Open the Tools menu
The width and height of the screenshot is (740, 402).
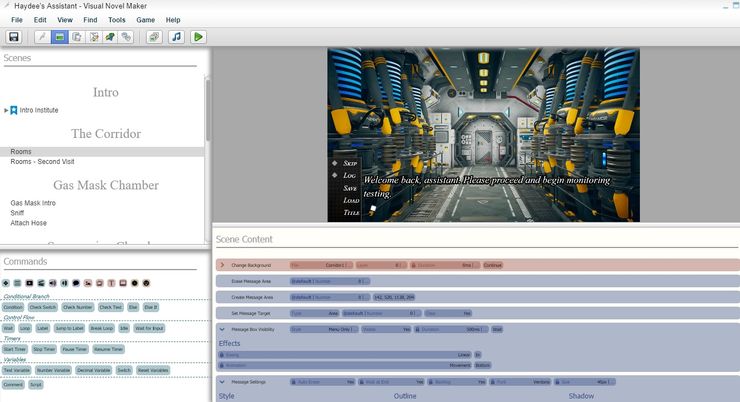tap(117, 20)
